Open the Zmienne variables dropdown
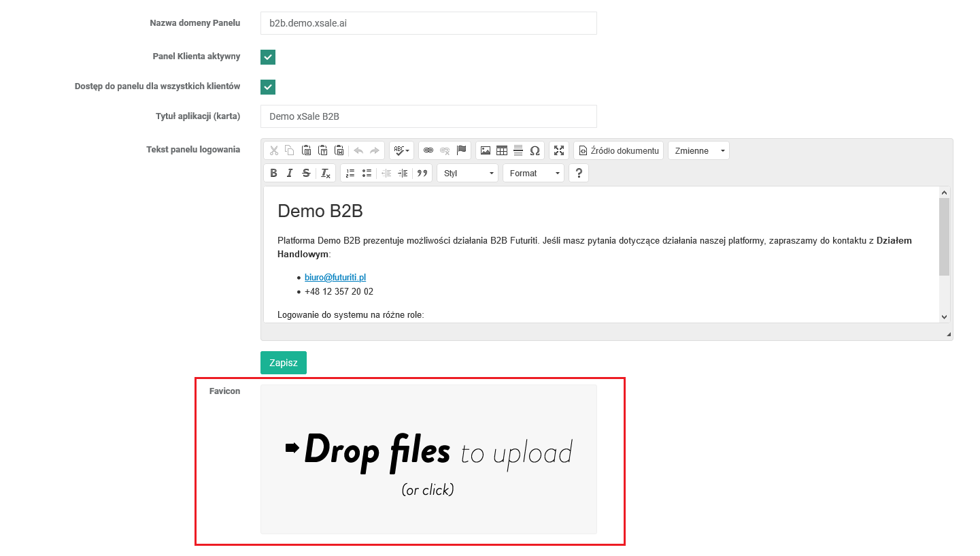 (x=698, y=150)
